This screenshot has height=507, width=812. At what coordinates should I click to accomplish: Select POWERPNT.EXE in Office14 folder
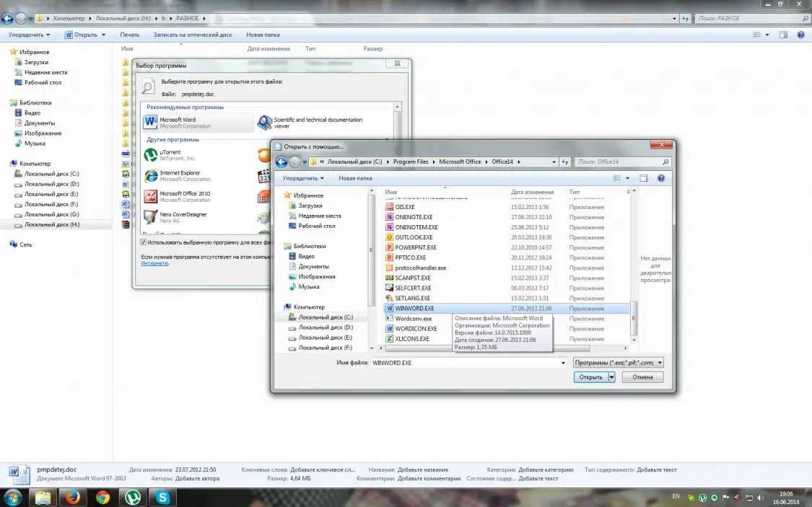click(415, 247)
